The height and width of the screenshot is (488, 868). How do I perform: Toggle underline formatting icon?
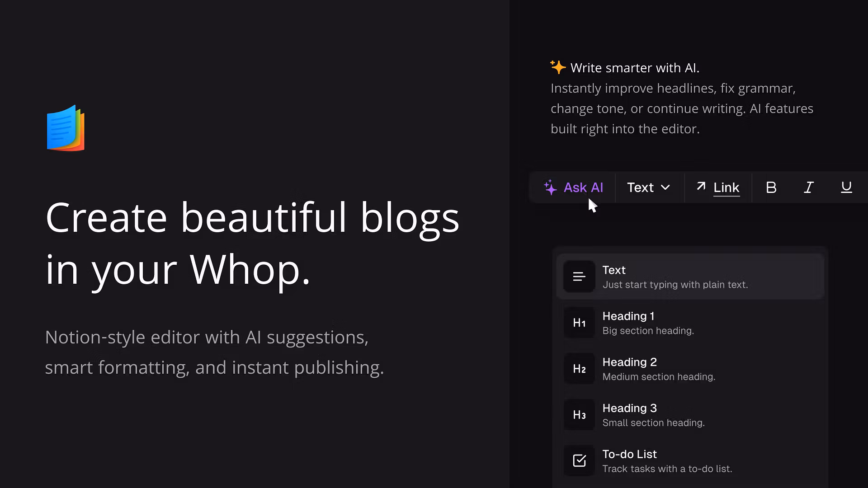pyautogui.click(x=846, y=188)
